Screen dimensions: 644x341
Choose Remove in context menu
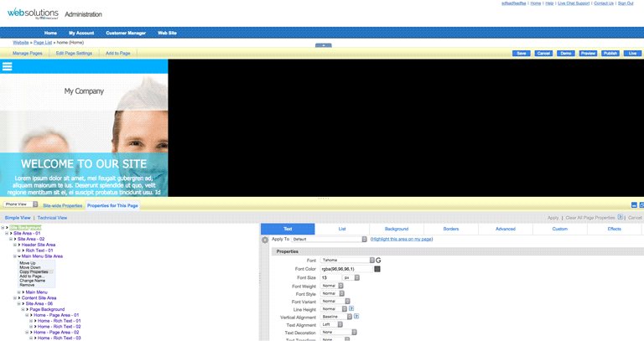27,285
